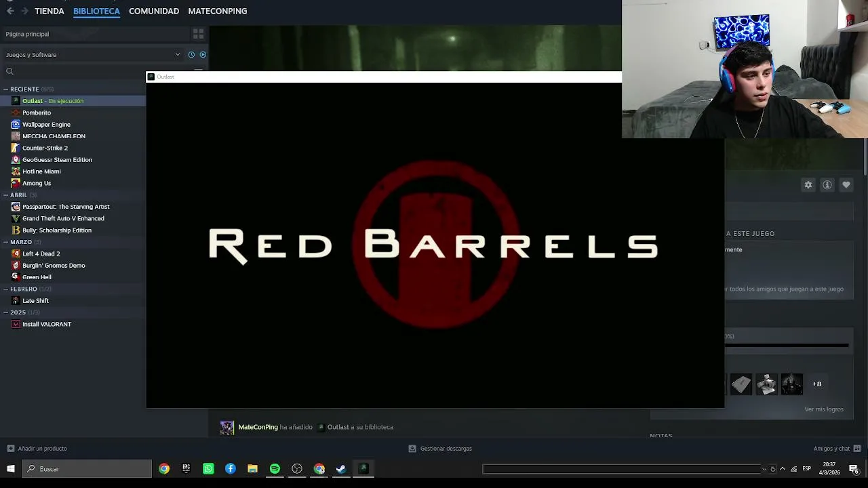Click the Windows Buscar search box
Screen dimensions: 868x488
coord(87,468)
